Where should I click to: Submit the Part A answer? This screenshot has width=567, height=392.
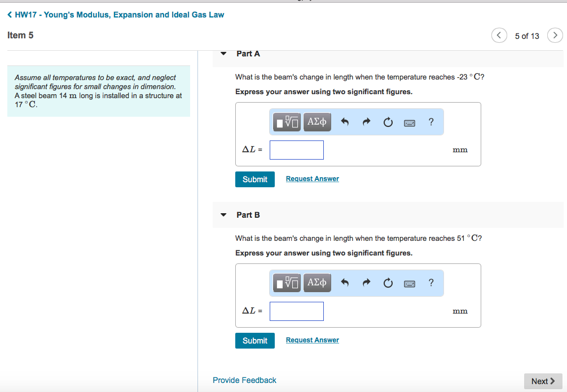[254, 179]
